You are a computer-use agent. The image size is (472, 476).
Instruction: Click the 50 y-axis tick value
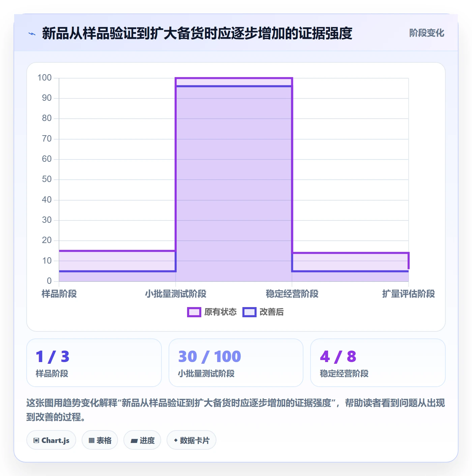(47, 179)
